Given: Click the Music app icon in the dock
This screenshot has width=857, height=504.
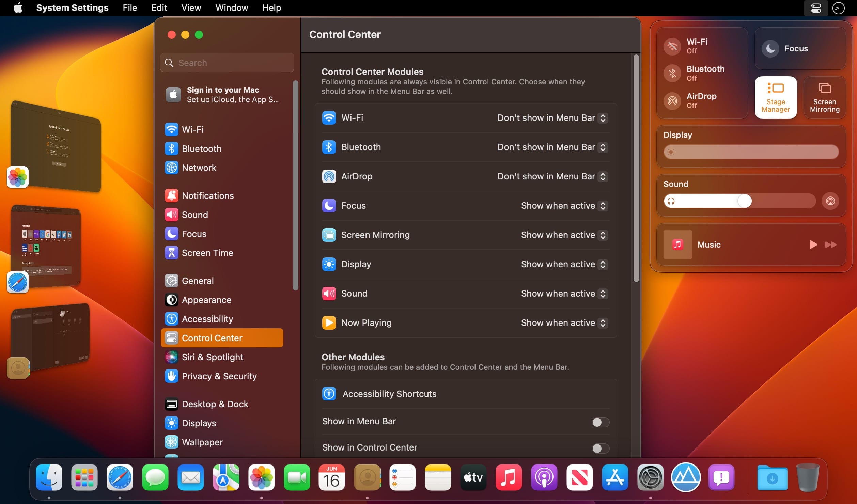Looking at the screenshot, I should pos(509,478).
